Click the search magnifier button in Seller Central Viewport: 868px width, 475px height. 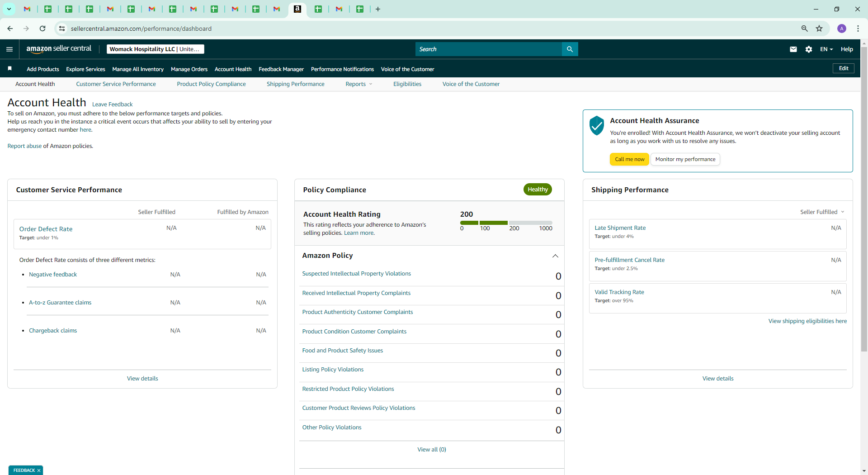[570, 49]
